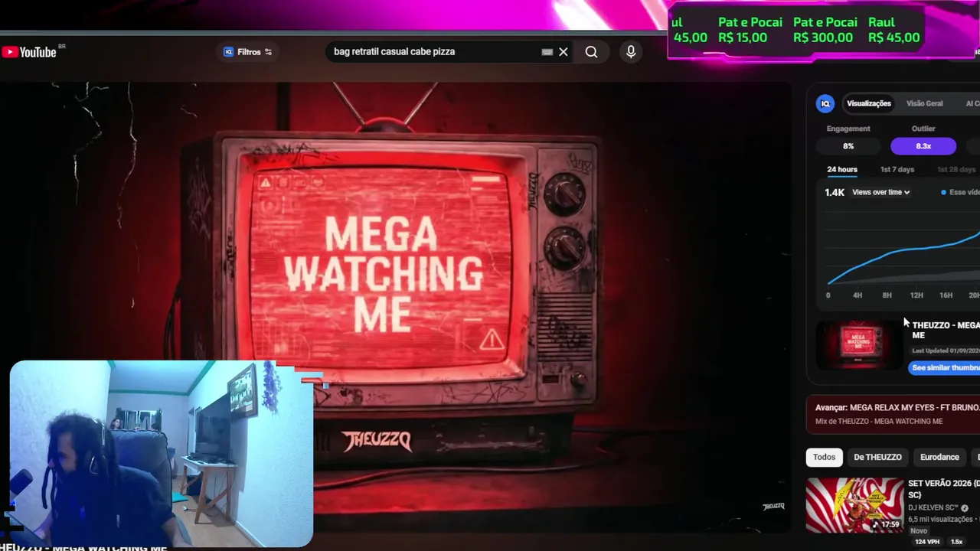Click the 'Outlier' label
Image resolution: width=980 pixels, height=551 pixels.
click(x=923, y=129)
